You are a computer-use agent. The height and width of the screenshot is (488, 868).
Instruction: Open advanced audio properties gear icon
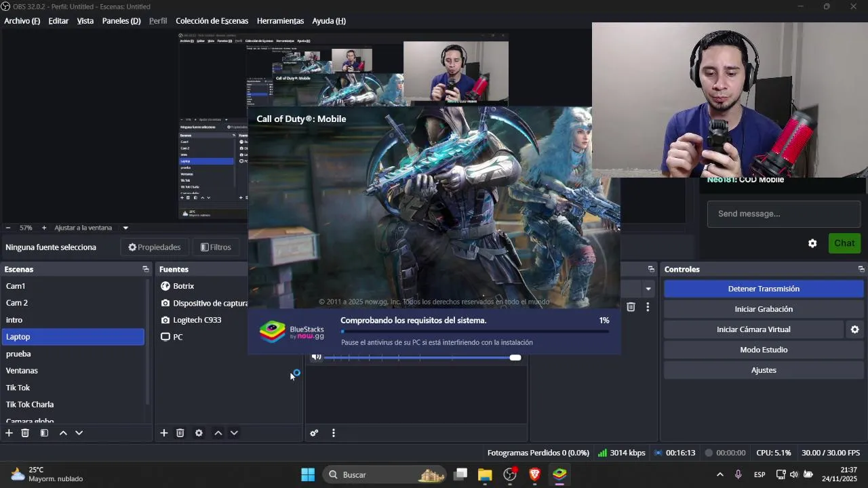click(314, 433)
